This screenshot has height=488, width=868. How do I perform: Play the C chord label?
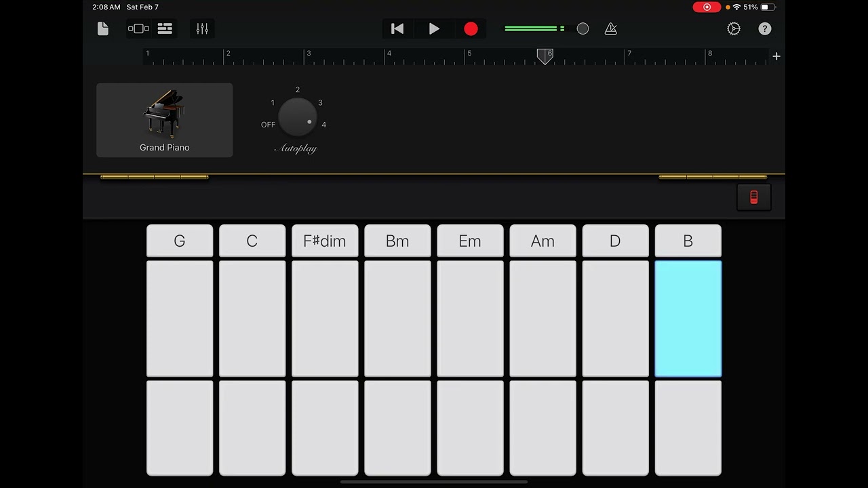(252, 241)
